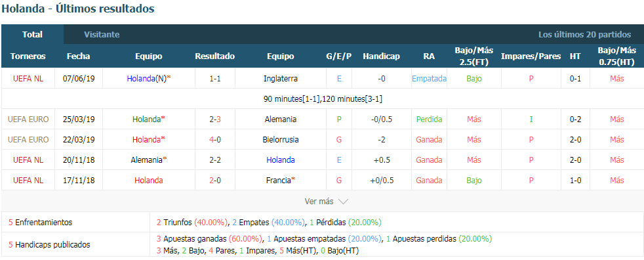Select the Total tab

(x=32, y=35)
